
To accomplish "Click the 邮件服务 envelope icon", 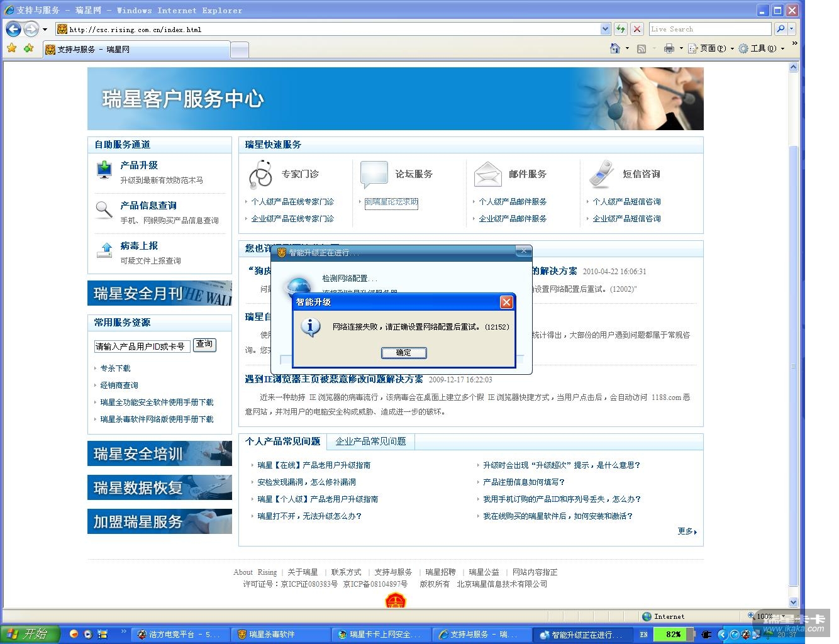I will coord(487,174).
